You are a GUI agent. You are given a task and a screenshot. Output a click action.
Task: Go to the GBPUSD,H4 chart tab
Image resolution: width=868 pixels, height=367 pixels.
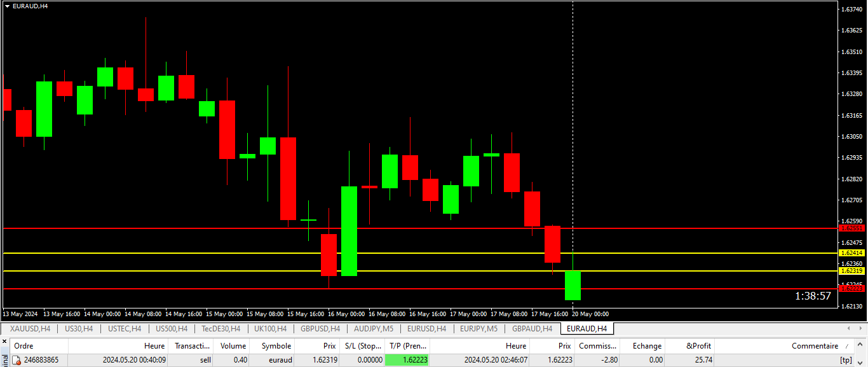(320, 329)
